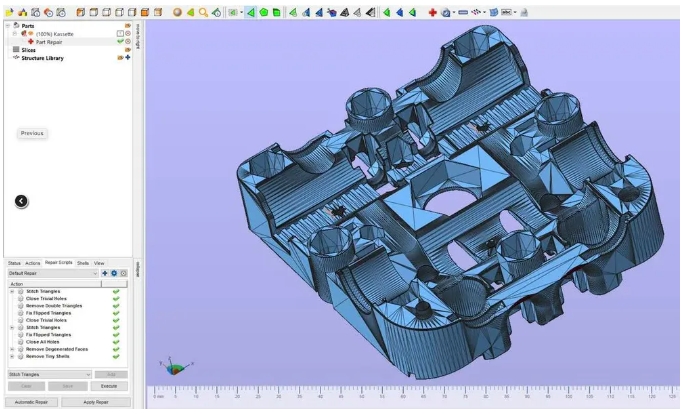
Task: Select the Repair Scripts tab
Action: click(58, 263)
